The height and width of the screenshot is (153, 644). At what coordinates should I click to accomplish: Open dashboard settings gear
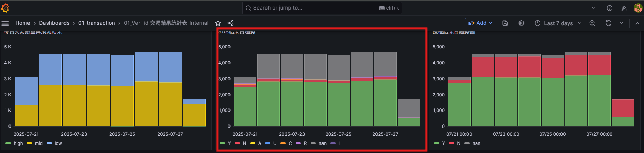pos(521,23)
